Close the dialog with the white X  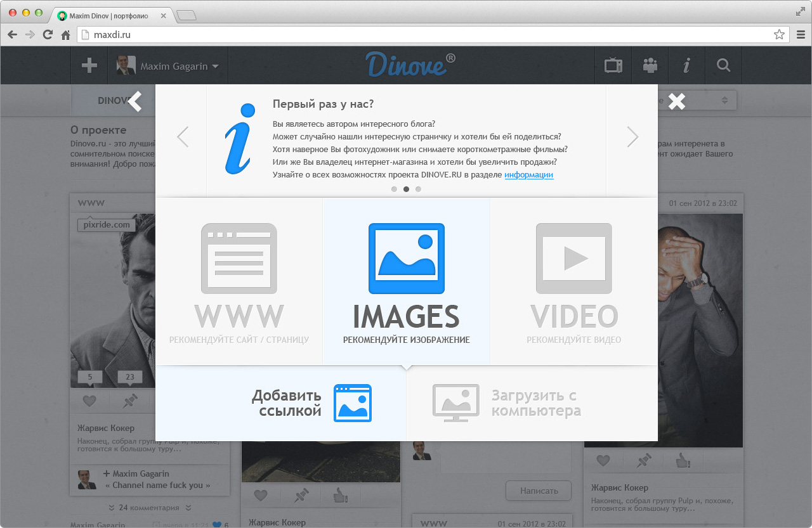coord(677,101)
